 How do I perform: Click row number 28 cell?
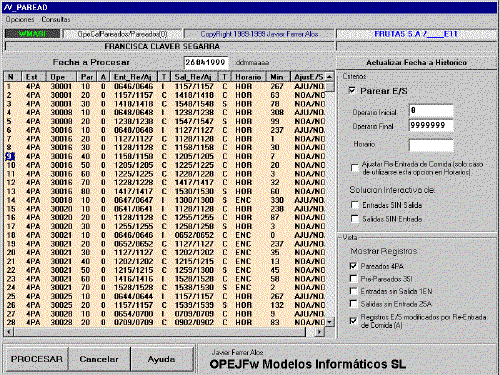[11, 322]
